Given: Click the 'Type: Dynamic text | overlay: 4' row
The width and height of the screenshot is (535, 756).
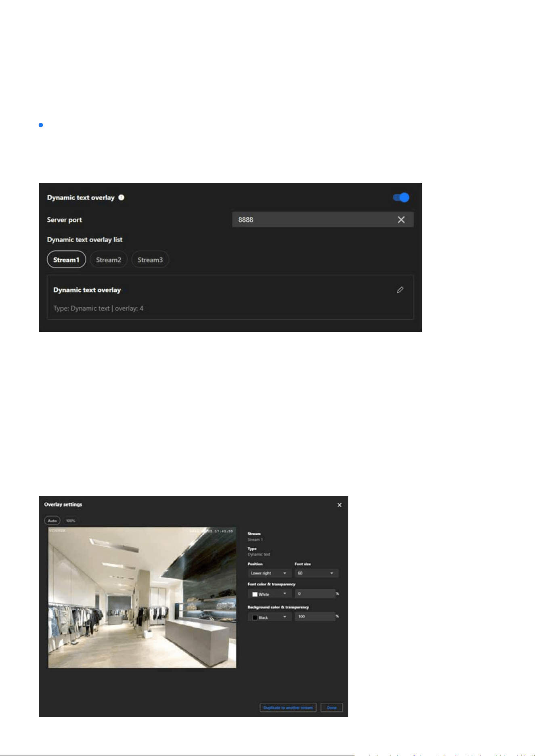Looking at the screenshot, I should [98, 309].
